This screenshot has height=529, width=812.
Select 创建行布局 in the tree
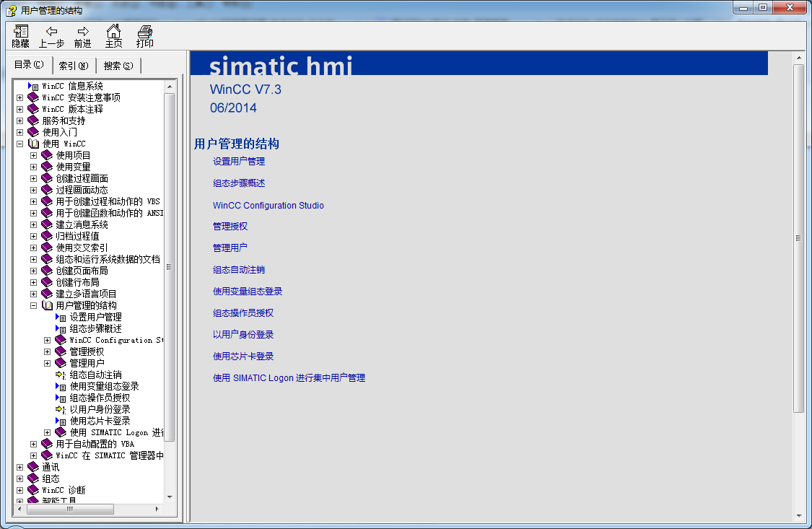tap(77, 282)
